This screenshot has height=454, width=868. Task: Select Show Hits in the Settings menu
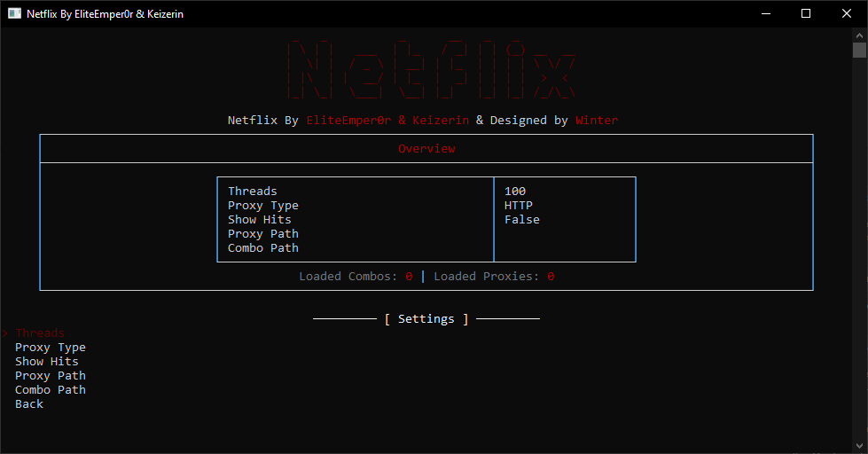(x=47, y=362)
